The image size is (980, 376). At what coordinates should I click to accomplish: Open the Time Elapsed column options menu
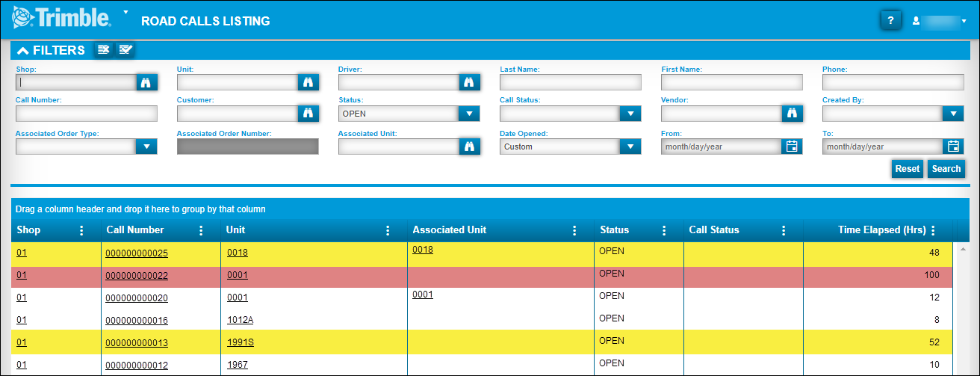click(x=933, y=230)
